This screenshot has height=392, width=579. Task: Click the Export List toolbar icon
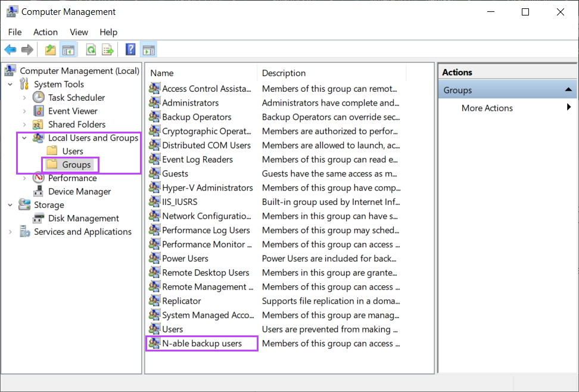(108, 49)
